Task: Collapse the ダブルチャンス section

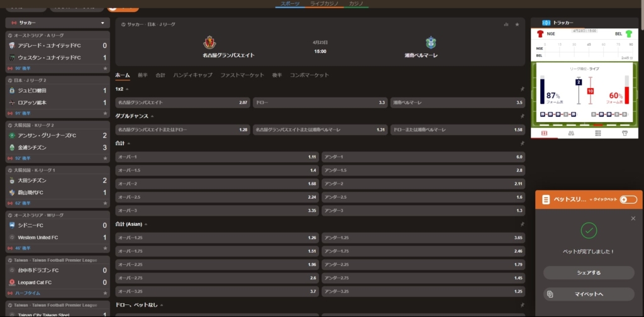Action: pyautogui.click(x=152, y=116)
